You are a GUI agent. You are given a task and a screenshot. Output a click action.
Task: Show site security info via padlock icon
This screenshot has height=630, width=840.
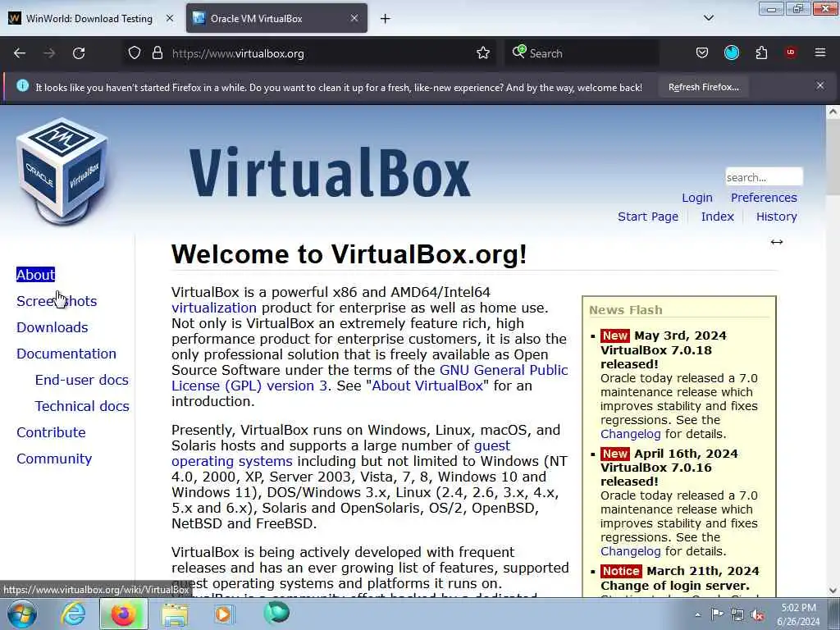pos(157,53)
